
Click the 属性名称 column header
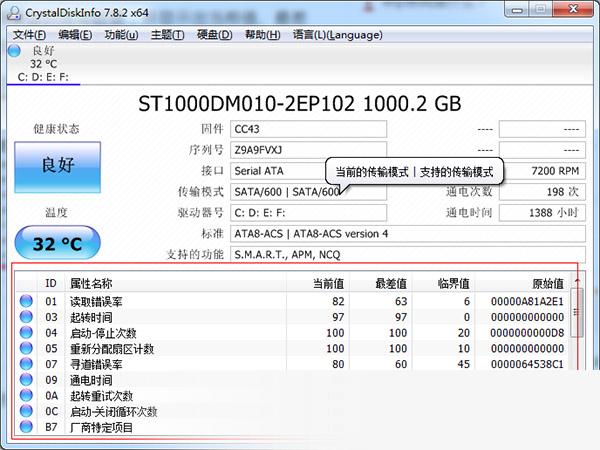click(x=176, y=284)
